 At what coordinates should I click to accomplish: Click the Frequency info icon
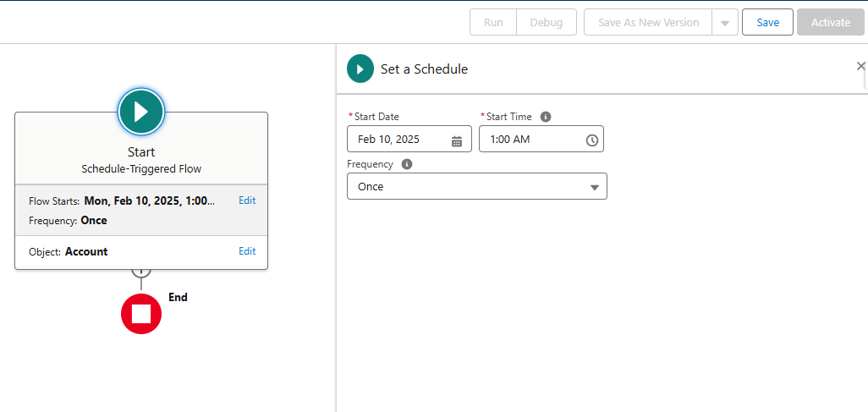[x=407, y=164]
